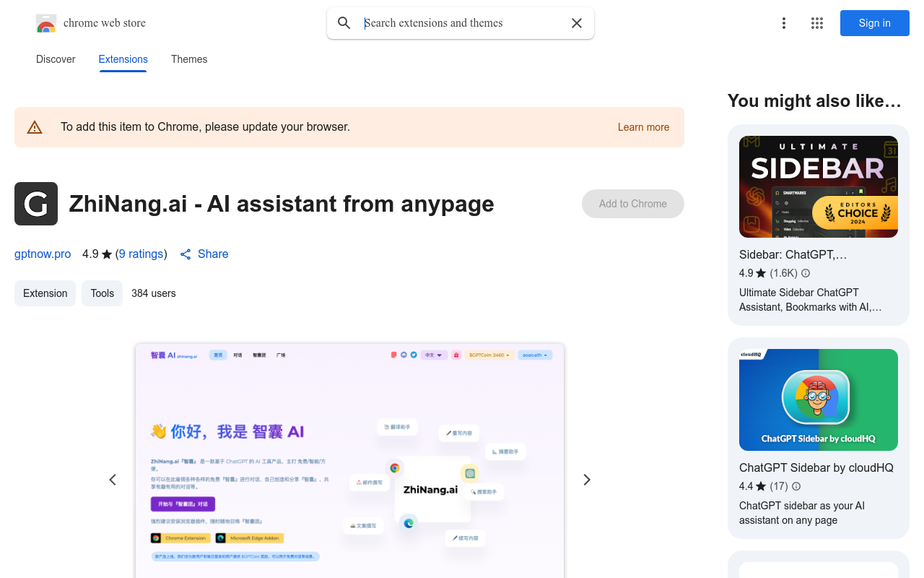Click Ultimate Sidebar ChatGPT Assistant description
This screenshot has height=578, width=924.
[x=811, y=300]
